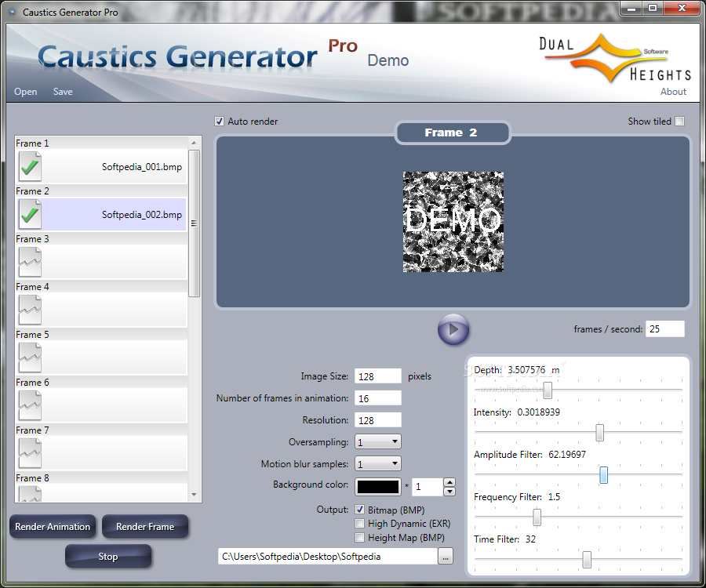Select the Frame 4 placeholder image icon
706x588 pixels.
[30, 310]
